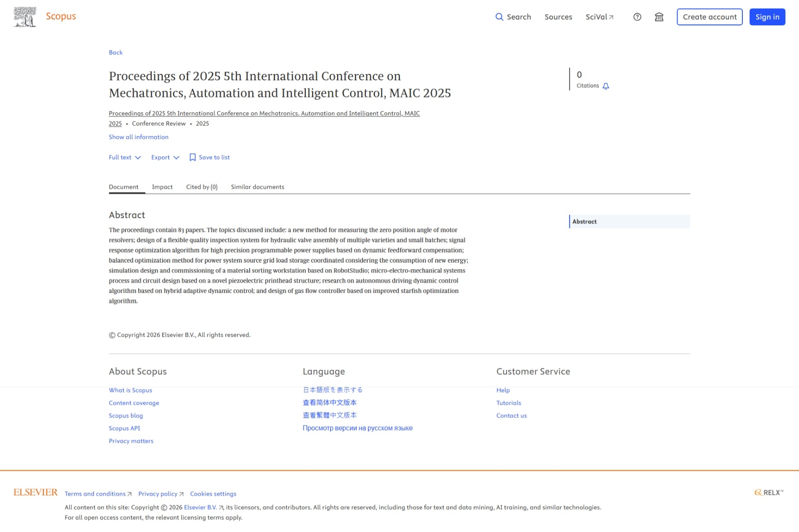Switch to the Russian version link
Image resolution: width=799 pixels, height=532 pixels.
358,428
